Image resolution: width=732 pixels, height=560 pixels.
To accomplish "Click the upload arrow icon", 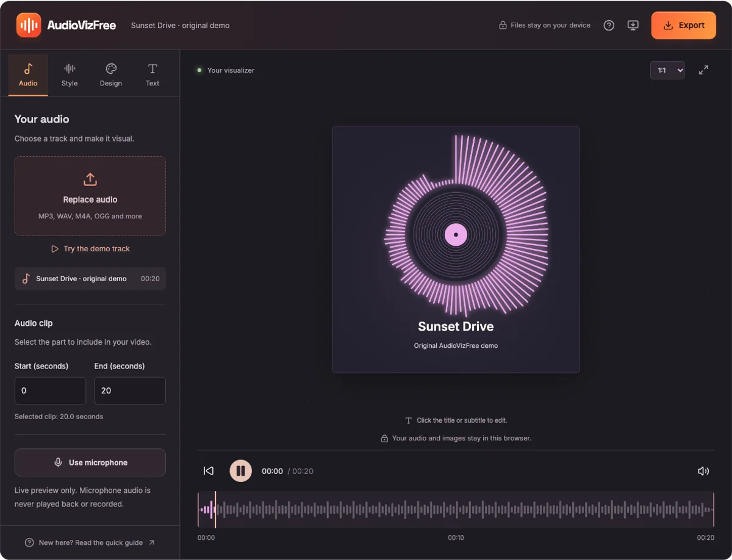I will tap(90, 179).
